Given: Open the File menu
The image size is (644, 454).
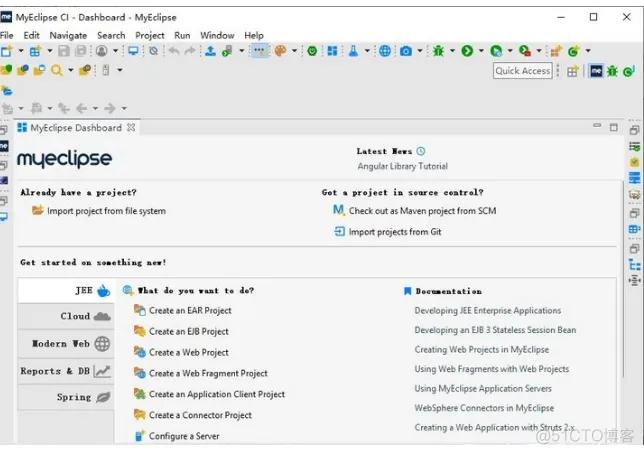Looking at the screenshot, I should pos(7,35).
